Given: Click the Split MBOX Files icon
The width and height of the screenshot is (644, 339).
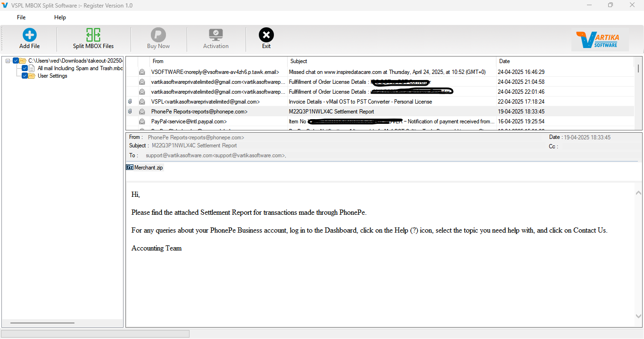Looking at the screenshot, I should click(93, 35).
